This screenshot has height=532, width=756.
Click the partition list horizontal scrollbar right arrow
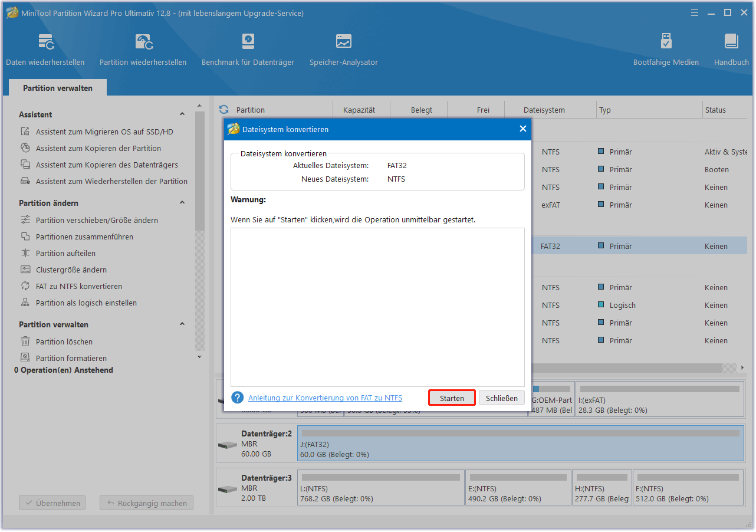[742, 367]
